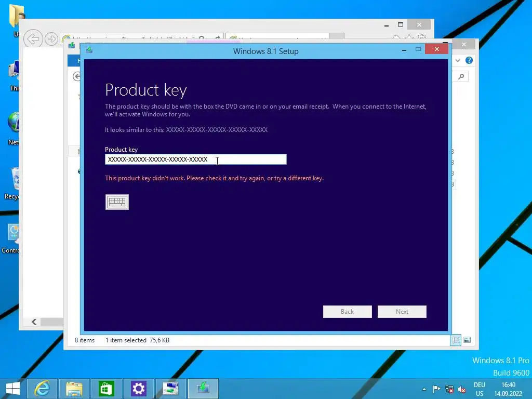
Task: Switch the DEU US input language
Action: 480,389
